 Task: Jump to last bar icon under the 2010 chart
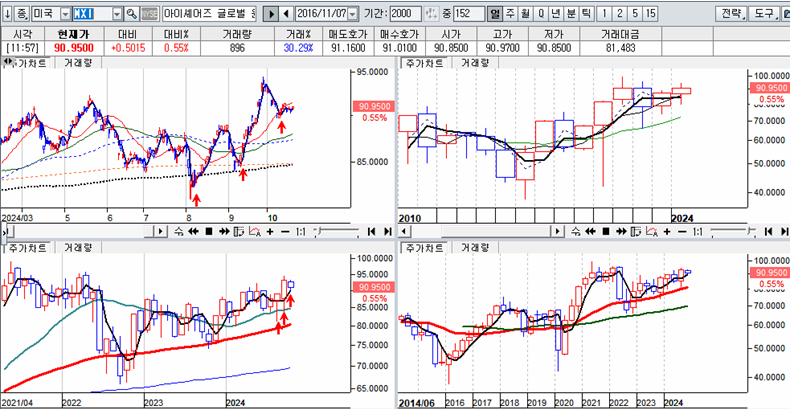tap(784, 231)
